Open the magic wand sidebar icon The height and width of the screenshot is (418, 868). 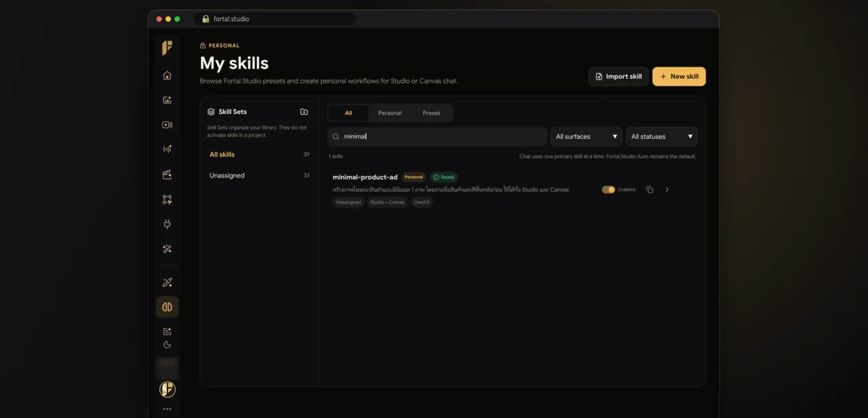click(167, 249)
